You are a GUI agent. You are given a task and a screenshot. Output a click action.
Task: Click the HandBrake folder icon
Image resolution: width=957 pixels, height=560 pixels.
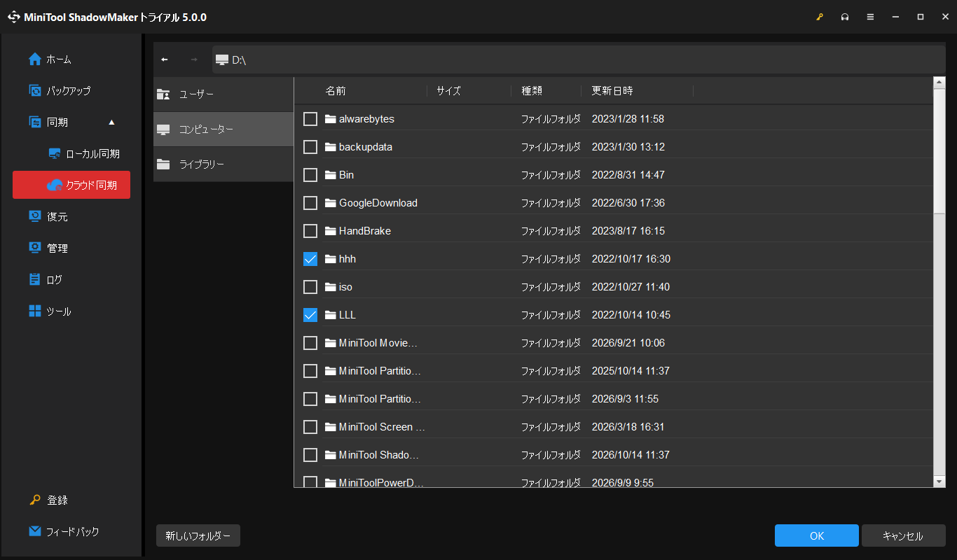[331, 231]
